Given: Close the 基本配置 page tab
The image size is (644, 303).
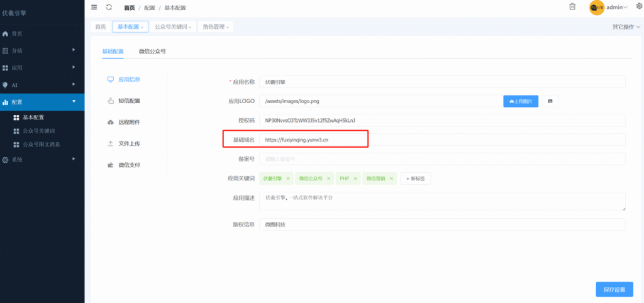Looking at the screenshot, I should pyautogui.click(x=142, y=28).
